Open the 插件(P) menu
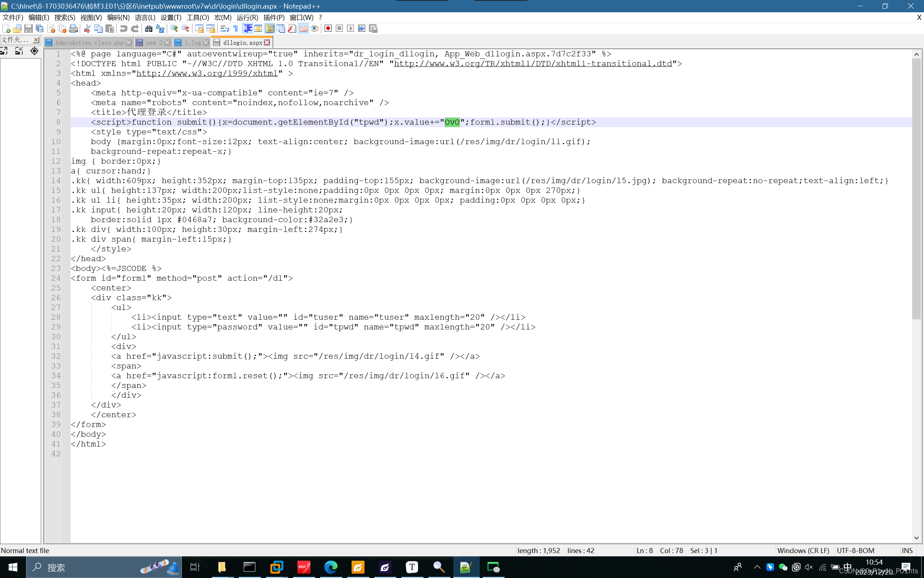Image resolution: width=924 pixels, height=578 pixels. click(274, 18)
